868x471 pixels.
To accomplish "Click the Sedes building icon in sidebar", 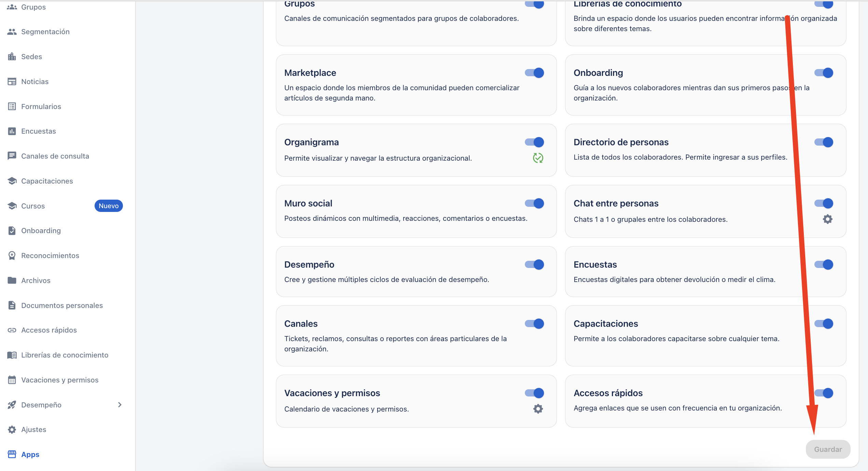I will [12, 57].
